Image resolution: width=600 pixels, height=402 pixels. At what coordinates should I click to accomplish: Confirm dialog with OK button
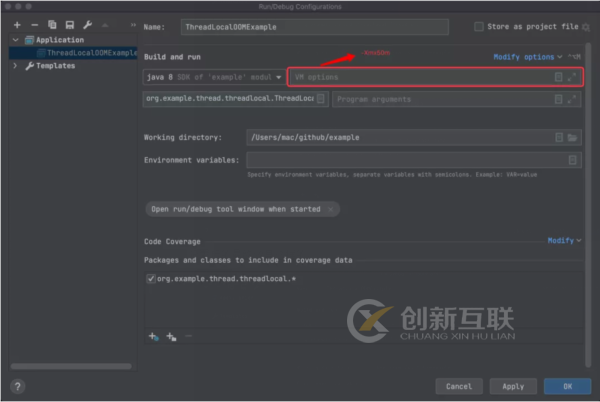coord(567,386)
